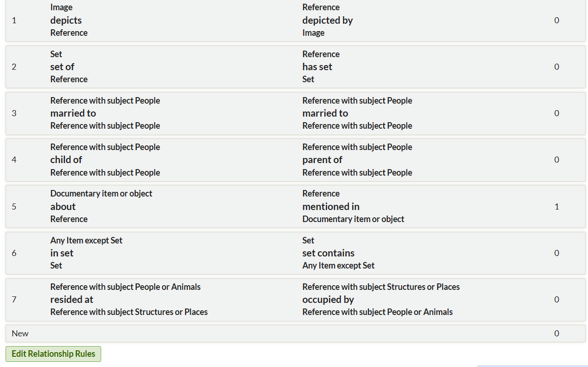
Task: Select the "in set" relationship name
Action: [x=62, y=253]
